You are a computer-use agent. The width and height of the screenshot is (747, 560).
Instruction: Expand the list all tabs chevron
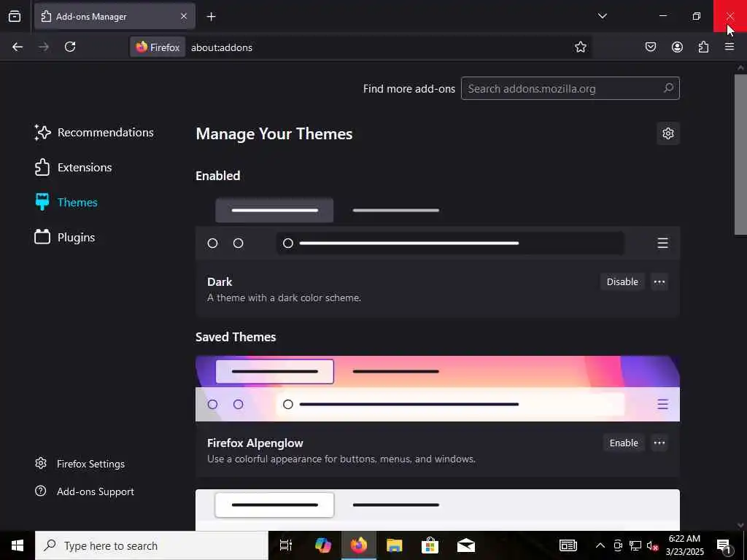pyautogui.click(x=602, y=16)
